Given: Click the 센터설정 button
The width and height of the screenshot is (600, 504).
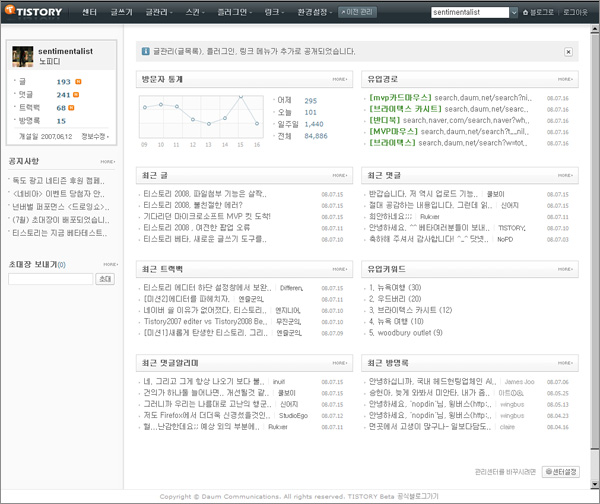Looking at the screenshot, I should tap(561, 472).
